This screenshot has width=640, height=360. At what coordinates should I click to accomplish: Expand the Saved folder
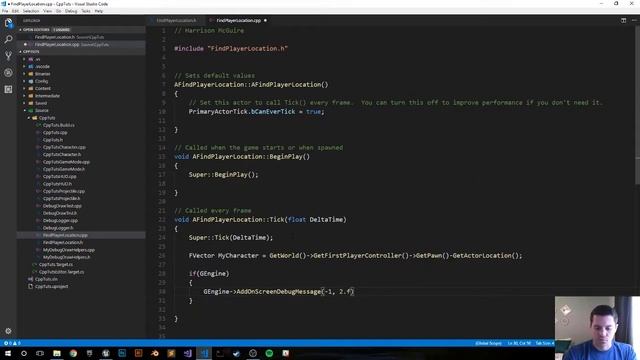[x=41, y=103]
